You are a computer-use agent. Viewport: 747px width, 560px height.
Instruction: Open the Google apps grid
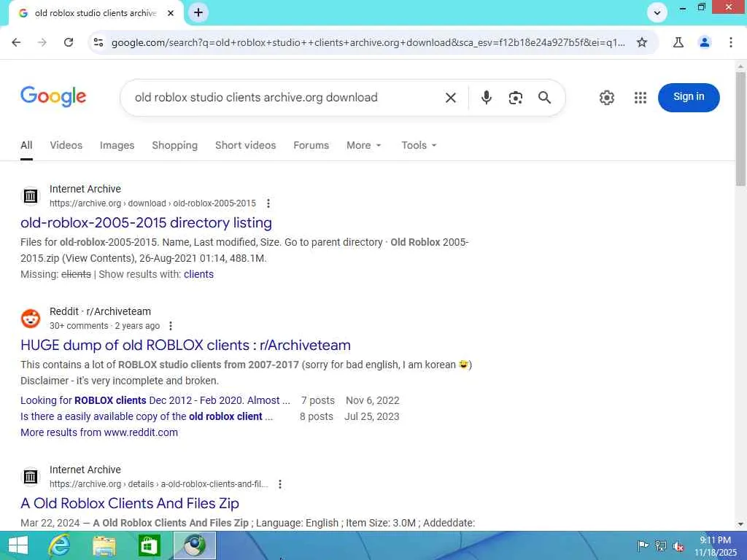(x=640, y=98)
